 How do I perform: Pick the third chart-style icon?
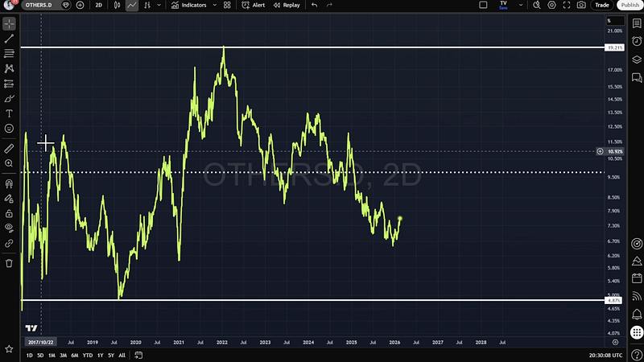coord(147,5)
